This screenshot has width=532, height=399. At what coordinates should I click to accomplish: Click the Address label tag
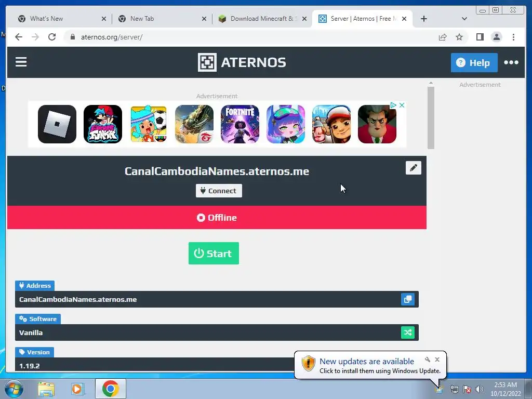pos(35,286)
